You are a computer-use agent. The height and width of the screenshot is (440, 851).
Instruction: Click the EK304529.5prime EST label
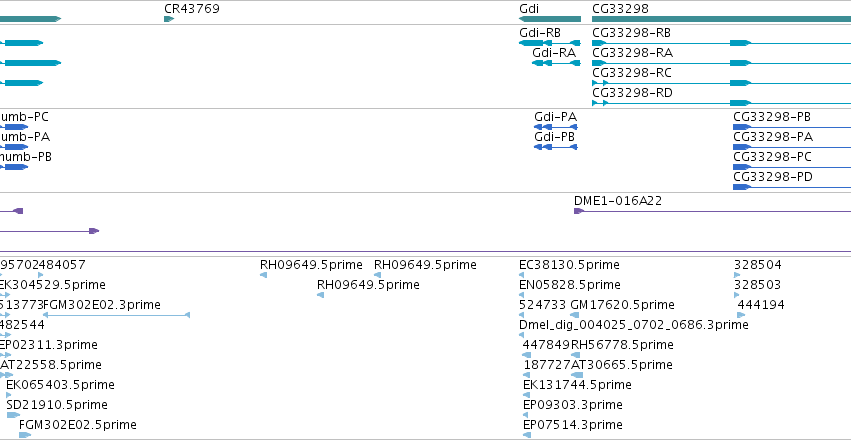pyautogui.click(x=53, y=285)
